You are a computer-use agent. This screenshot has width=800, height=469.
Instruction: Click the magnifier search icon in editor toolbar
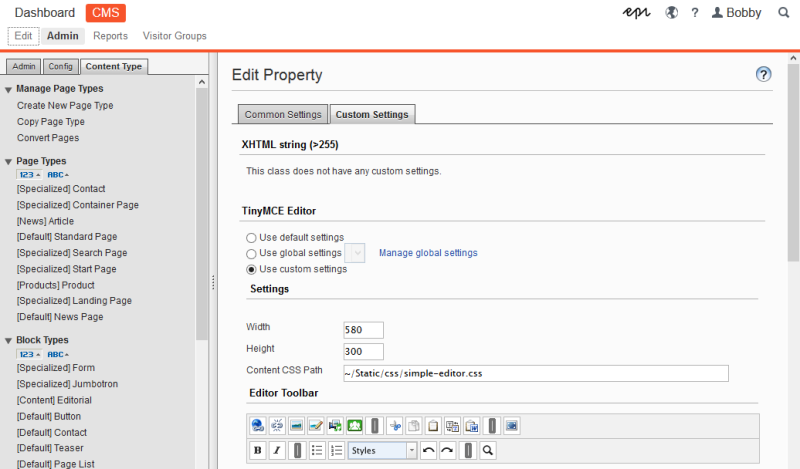[487, 451]
